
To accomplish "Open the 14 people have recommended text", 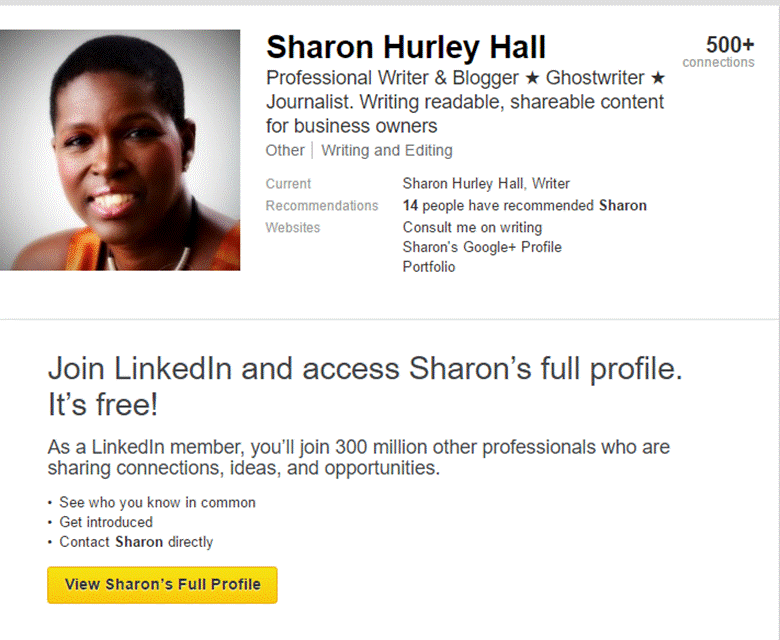I will point(524,206).
